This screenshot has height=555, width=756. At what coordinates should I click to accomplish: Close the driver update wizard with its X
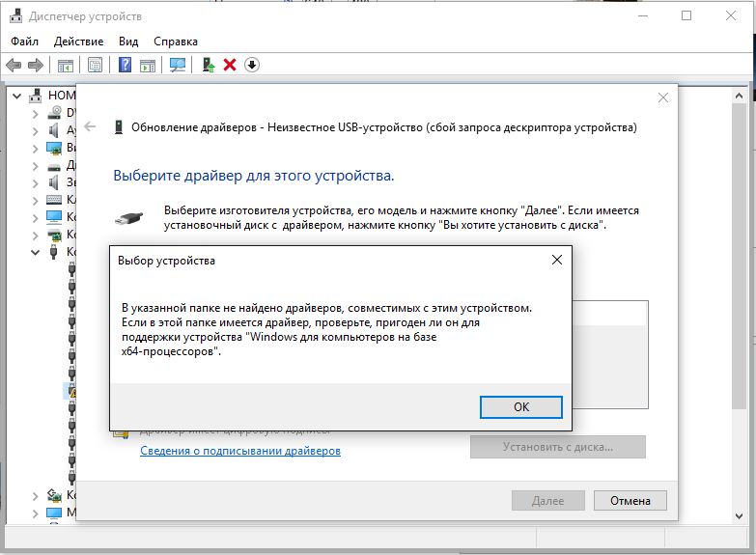[663, 97]
